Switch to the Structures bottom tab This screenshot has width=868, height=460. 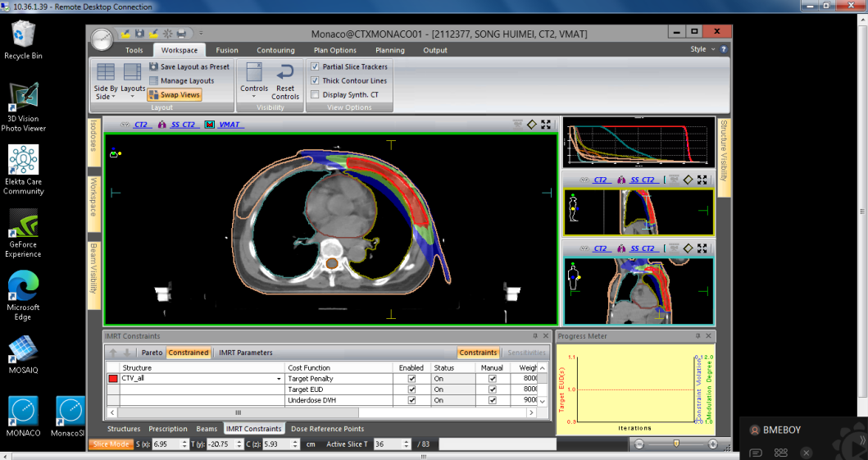pos(124,429)
